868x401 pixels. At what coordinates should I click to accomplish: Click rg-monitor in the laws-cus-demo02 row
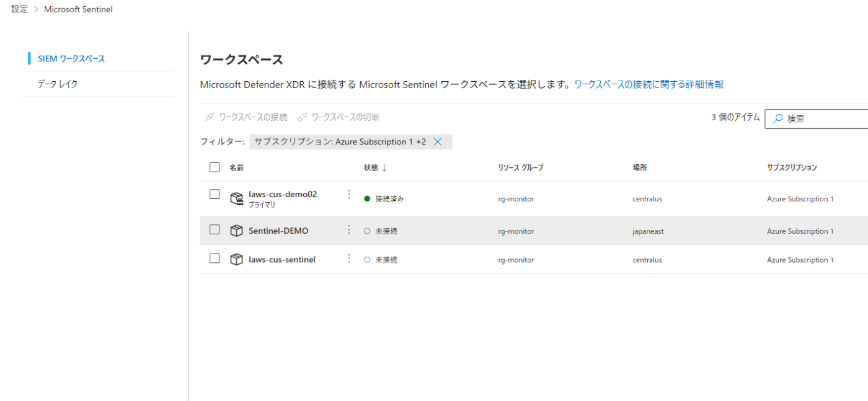click(x=516, y=199)
